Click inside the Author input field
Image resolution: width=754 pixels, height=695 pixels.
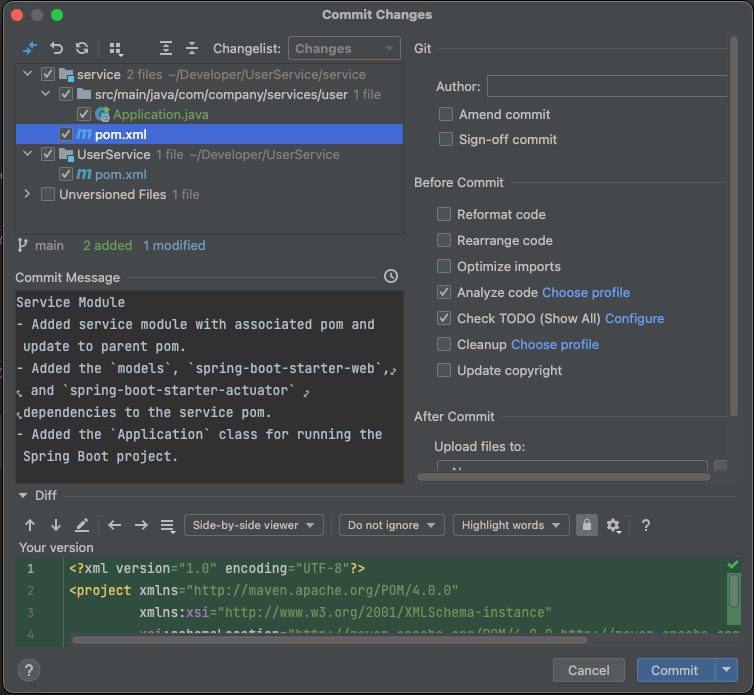607,86
